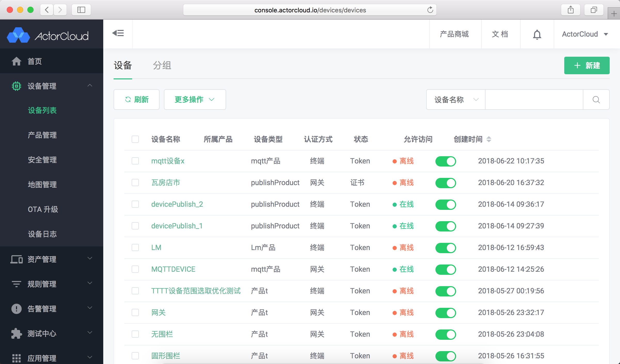Screen dimensions: 620x364
Task: Open 产品管理 in sidebar
Action: point(42,135)
